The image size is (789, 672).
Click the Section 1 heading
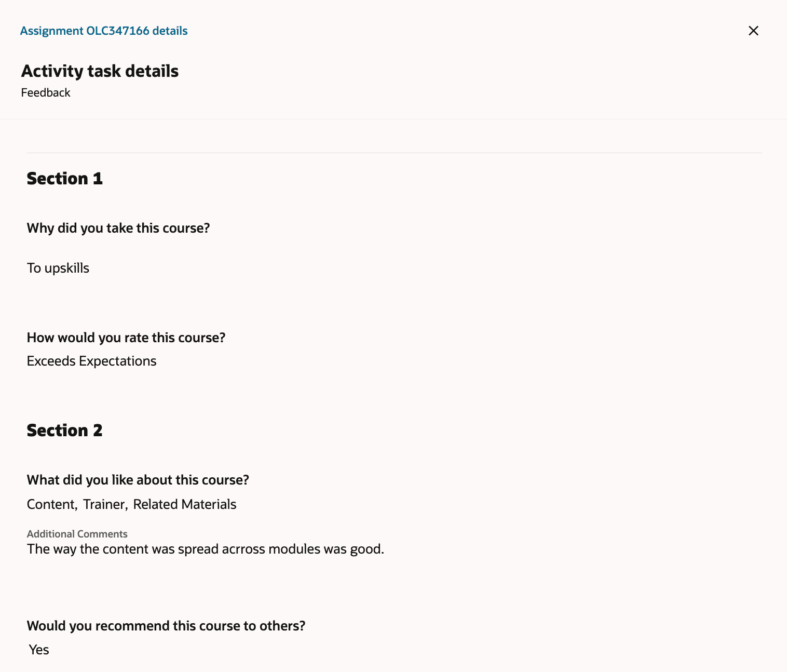(64, 178)
